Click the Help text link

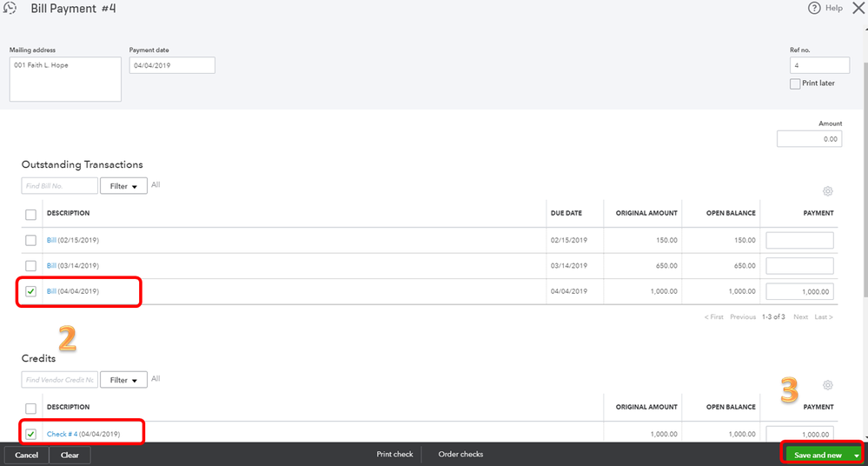pyautogui.click(x=833, y=8)
